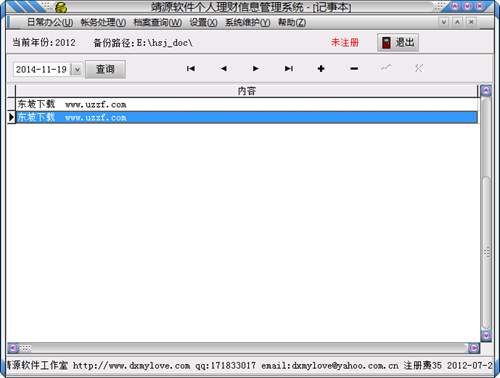Click the 查询 query button
Viewport: 500px width, 378px height.
click(x=105, y=69)
